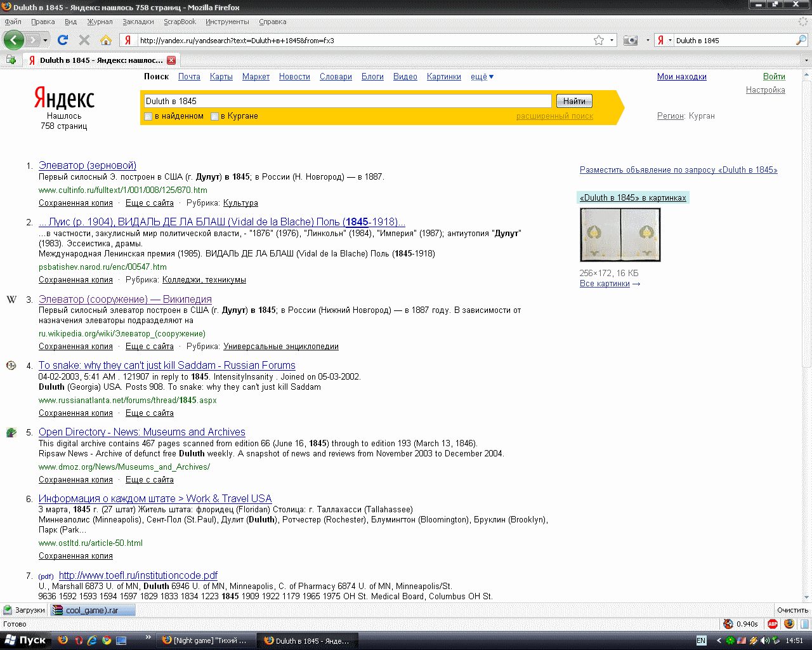Open the back/forward history dropdown arrow

[x=45, y=40]
